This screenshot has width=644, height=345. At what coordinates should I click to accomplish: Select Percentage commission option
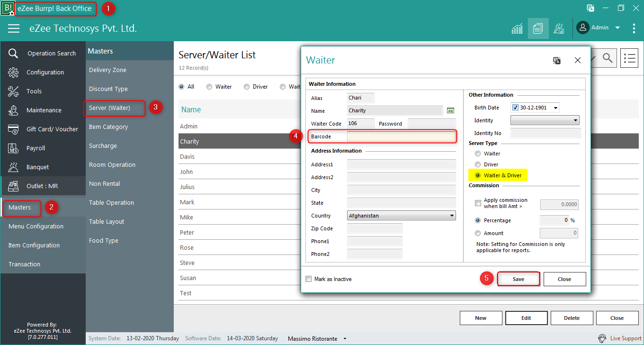[x=478, y=220]
